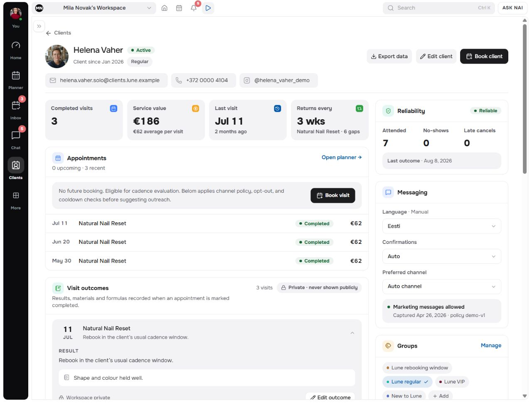Click the phone number +372 0000 4104
This screenshot has height=403, width=532.
tap(204, 81)
